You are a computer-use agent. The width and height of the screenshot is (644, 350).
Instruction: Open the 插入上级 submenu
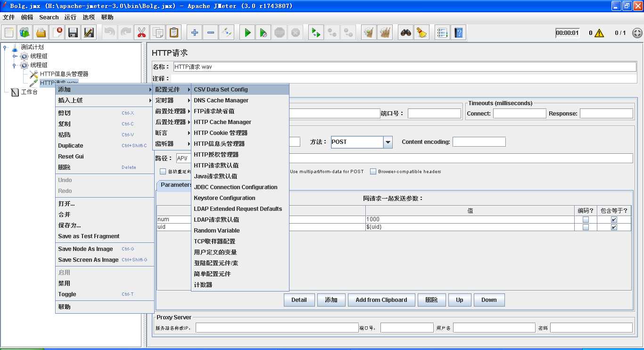pyautogui.click(x=105, y=100)
